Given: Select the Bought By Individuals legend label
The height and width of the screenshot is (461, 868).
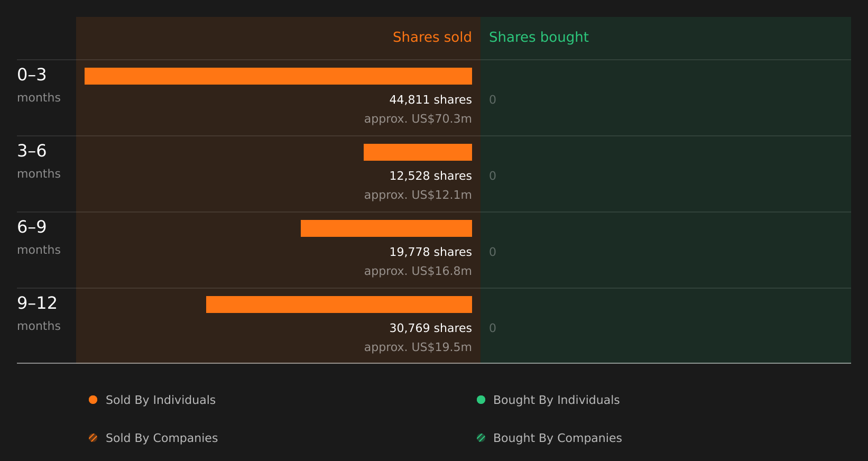Looking at the screenshot, I should [x=557, y=400].
